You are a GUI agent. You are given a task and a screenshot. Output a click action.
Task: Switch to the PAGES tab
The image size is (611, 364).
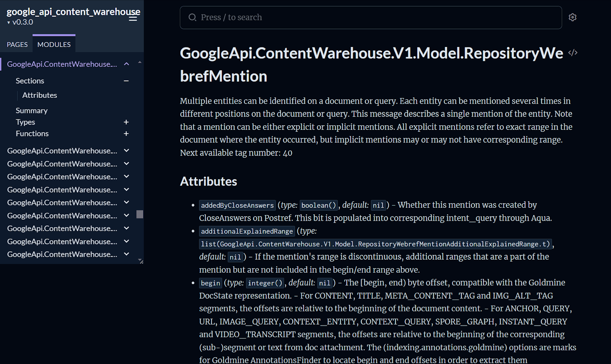pos(17,44)
